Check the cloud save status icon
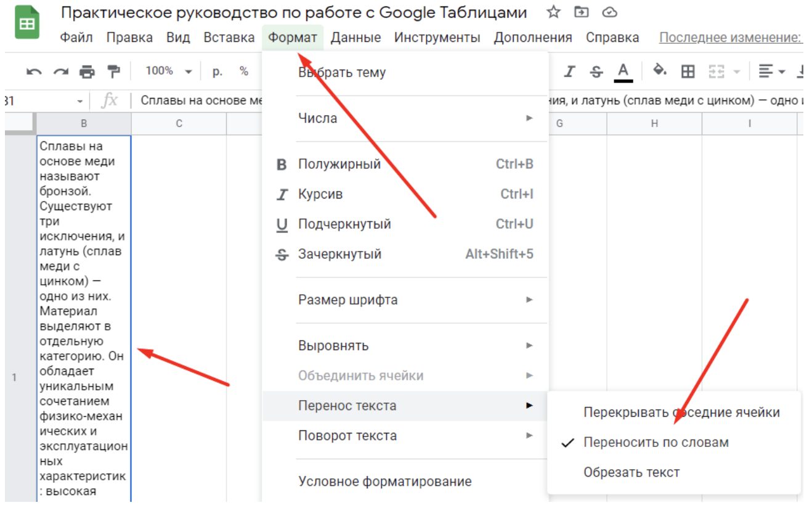The height and width of the screenshot is (508, 812). coord(609,12)
